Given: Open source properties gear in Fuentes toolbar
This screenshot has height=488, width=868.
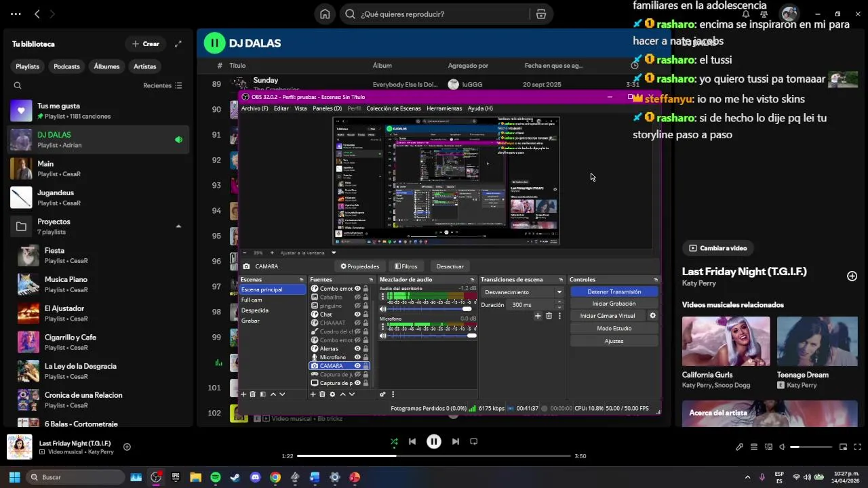Looking at the screenshot, I should (x=332, y=394).
